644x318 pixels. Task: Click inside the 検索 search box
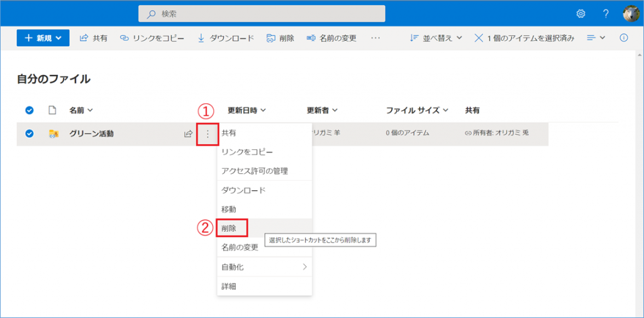point(262,14)
